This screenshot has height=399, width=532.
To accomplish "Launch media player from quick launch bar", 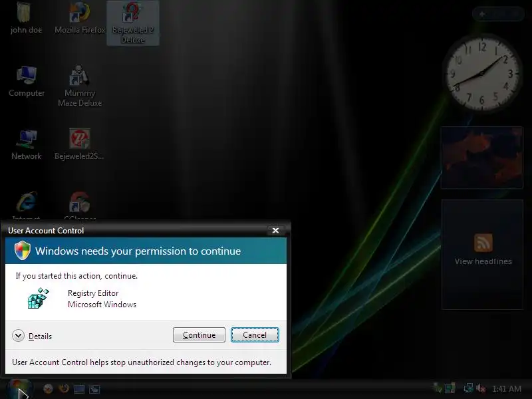I will (x=48, y=388).
